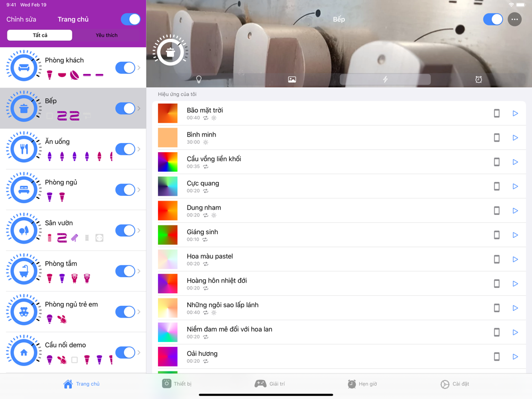532x399 pixels.
Task: Tap the large Bếp pot icon in the header
Action: click(x=170, y=52)
